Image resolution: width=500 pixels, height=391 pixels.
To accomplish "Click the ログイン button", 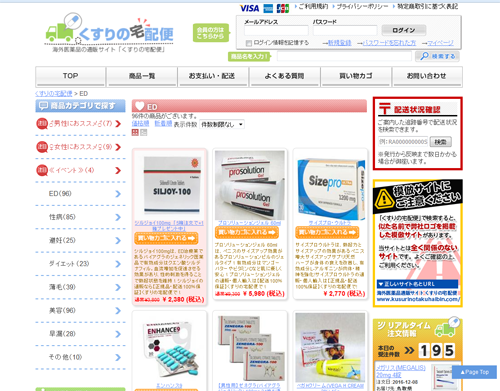I will pyautogui.click(x=404, y=30).
